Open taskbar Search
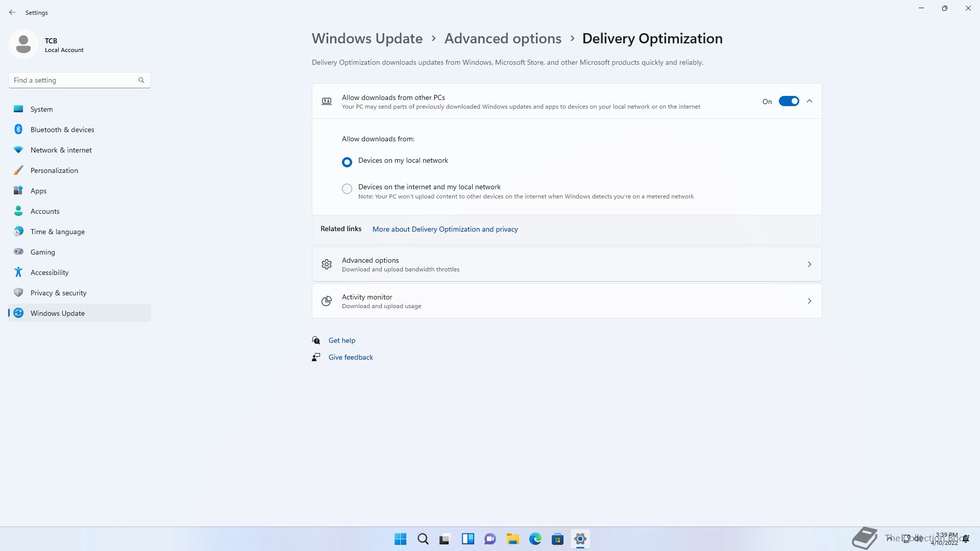The height and width of the screenshot is (551, 980). coord(423,539)
